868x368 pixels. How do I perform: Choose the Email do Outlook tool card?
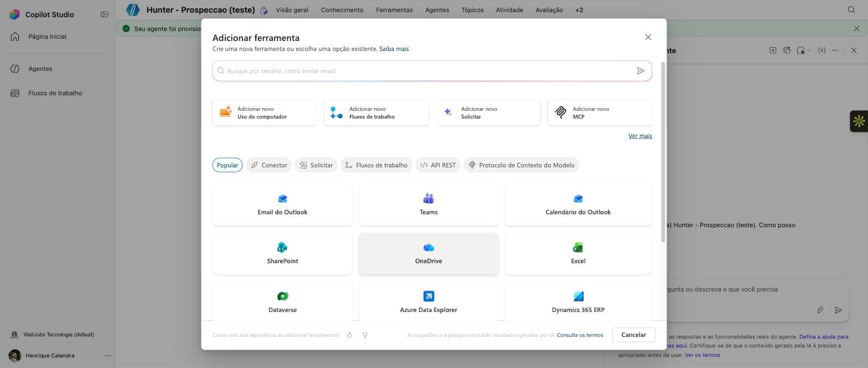pyautogui.click(x=282, y=205)
